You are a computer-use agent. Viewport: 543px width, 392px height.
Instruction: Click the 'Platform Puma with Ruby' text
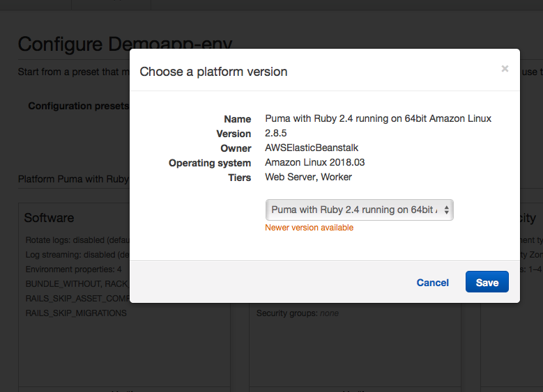73,179
